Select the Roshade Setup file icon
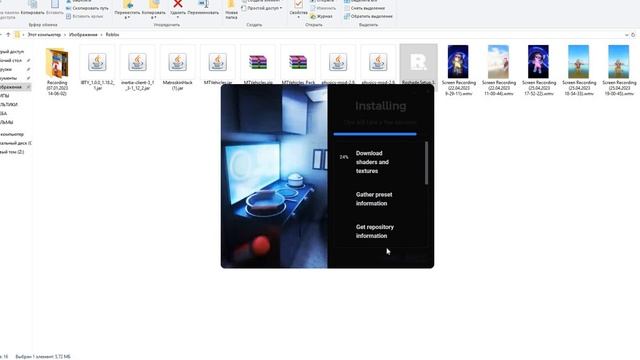 coord(418,62)
